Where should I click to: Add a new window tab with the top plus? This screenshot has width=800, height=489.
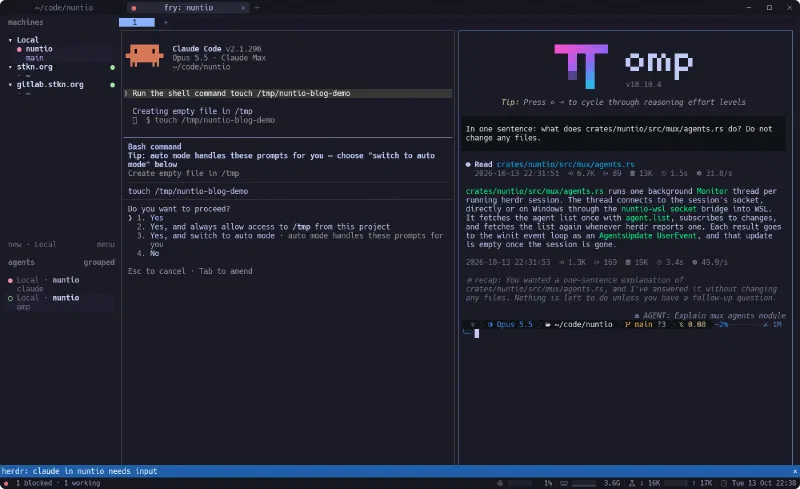point(257,8)
